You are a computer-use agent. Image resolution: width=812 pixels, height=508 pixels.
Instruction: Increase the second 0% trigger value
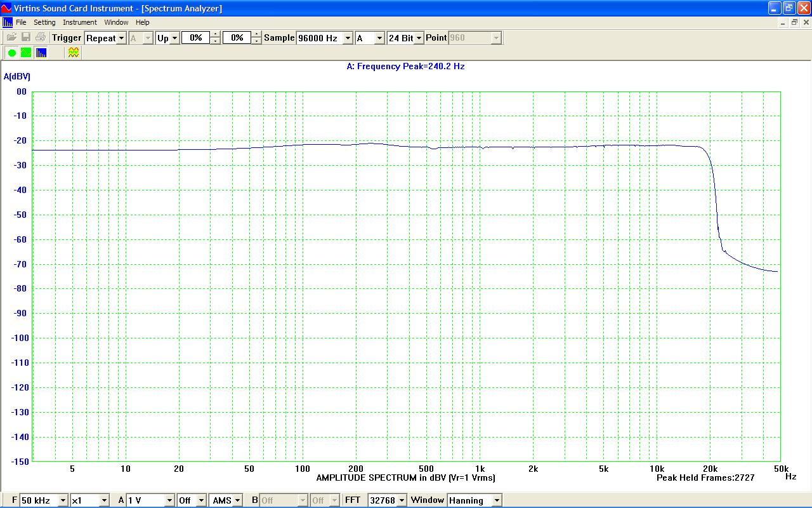click(256, 35)
